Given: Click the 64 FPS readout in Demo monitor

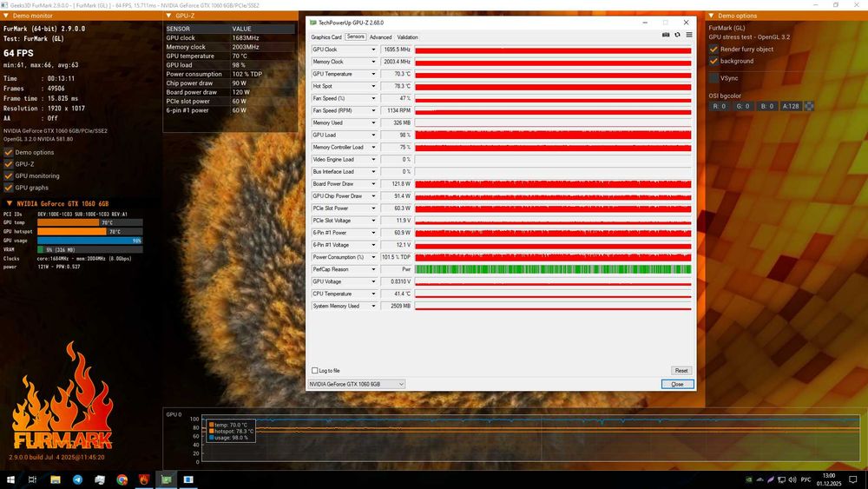Looking at the screenshot, I should [18, 53].
